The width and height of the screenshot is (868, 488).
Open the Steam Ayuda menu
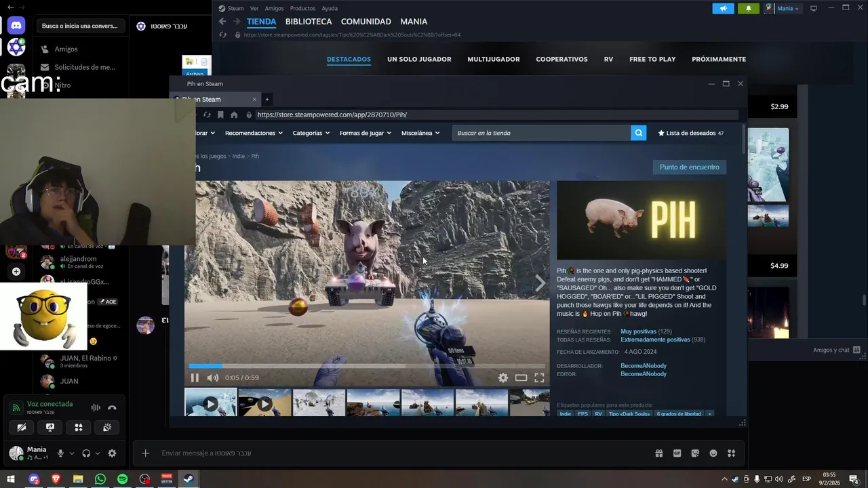330,8
